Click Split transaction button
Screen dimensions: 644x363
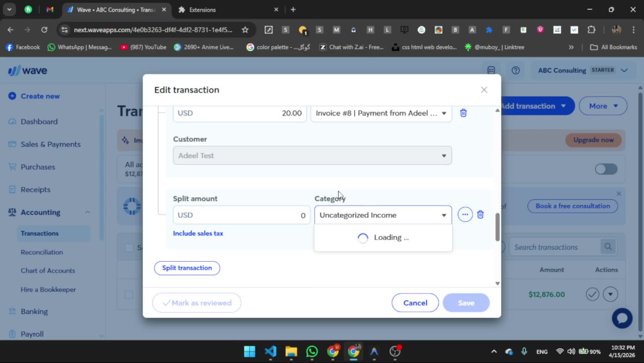pos(187,268)
